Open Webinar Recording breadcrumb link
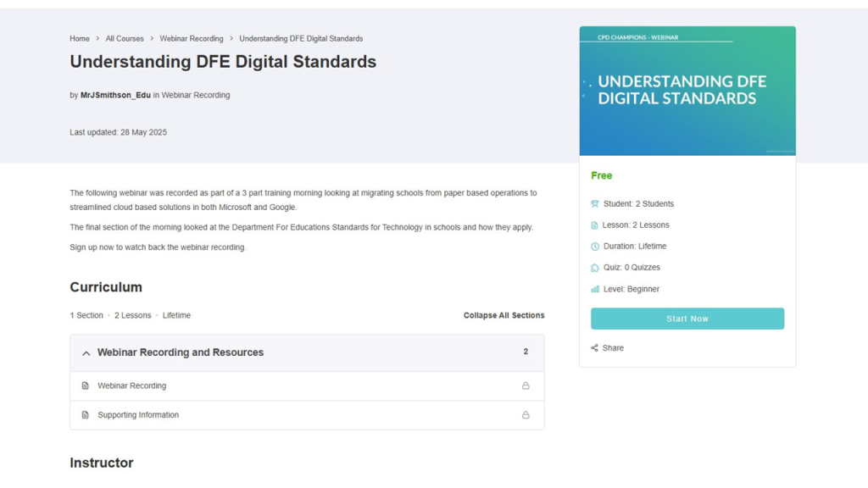Image resolution: width=868 pixels, height=488 pixels. point(192,38)
